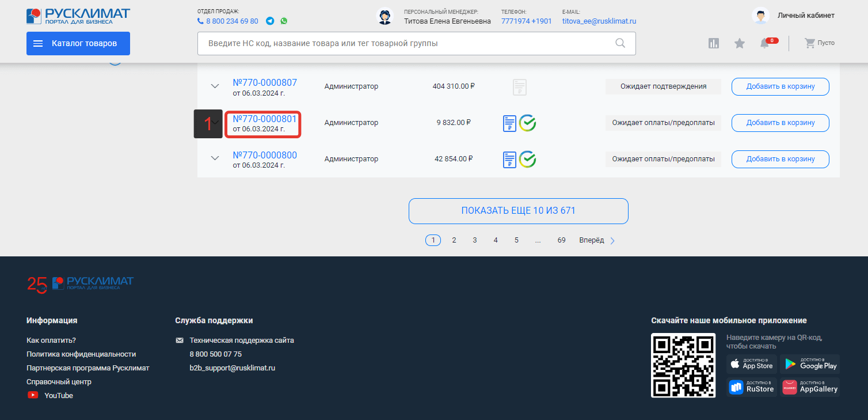Viewport: 868px width, 420px height.
Task: Select current pagination page 1
Action: point(433,240)
